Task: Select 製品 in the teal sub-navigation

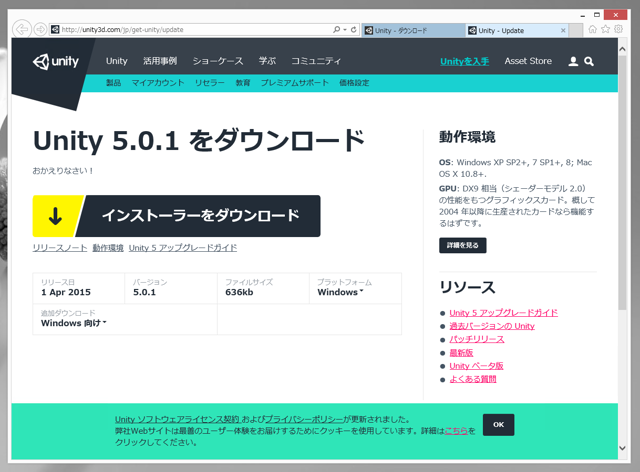Action: (113, 83)
